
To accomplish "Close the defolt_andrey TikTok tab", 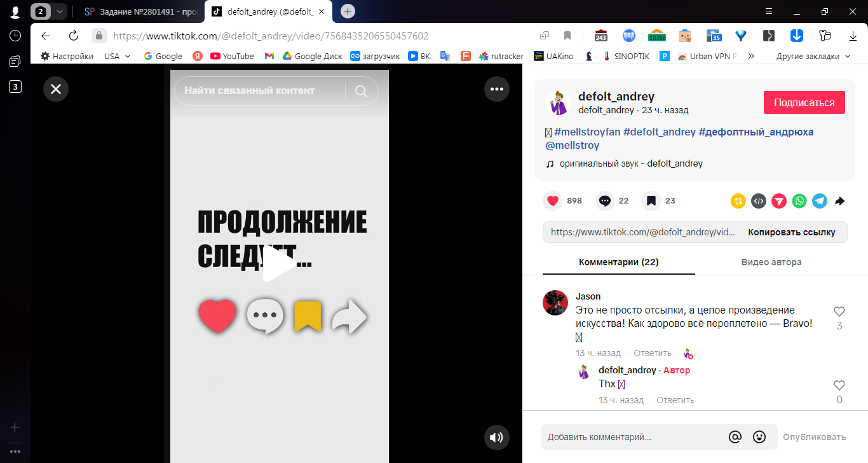I will [322, 11].
